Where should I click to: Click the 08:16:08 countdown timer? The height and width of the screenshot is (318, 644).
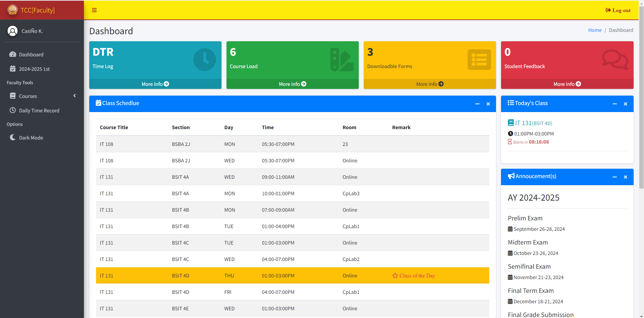coord(539,142)
